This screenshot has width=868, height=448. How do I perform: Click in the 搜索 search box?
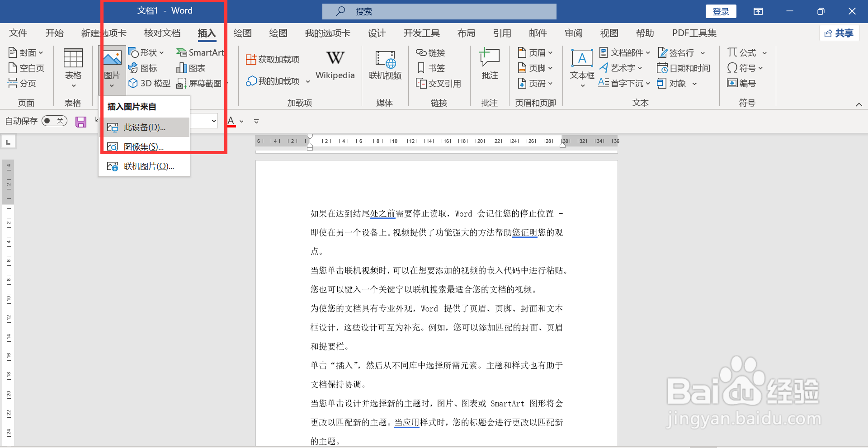[x=439, y=12]
